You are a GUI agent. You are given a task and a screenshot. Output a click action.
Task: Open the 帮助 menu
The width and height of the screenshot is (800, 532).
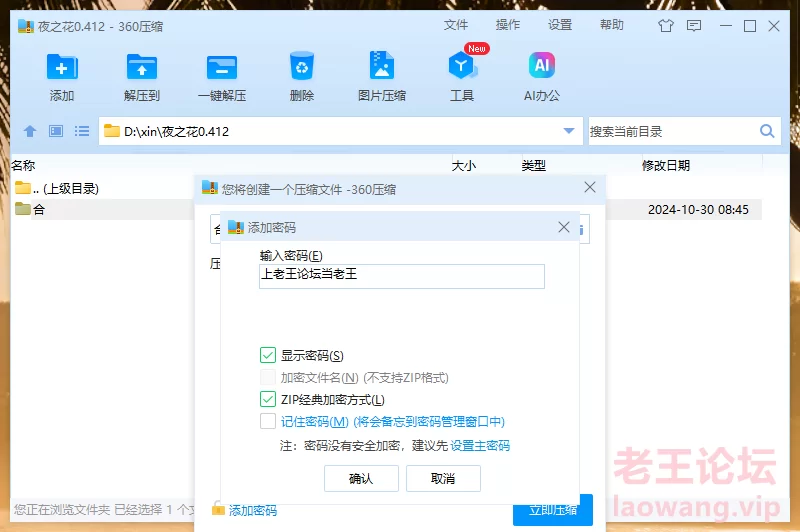(x=612, y=25)
